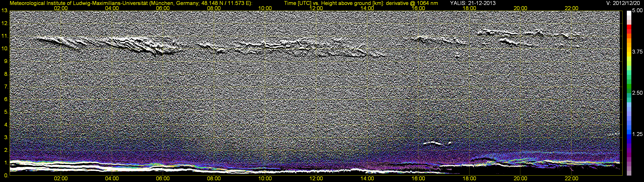
Task: Click the 12:00 label on the bottom time axis
Action: pos(316,179)
